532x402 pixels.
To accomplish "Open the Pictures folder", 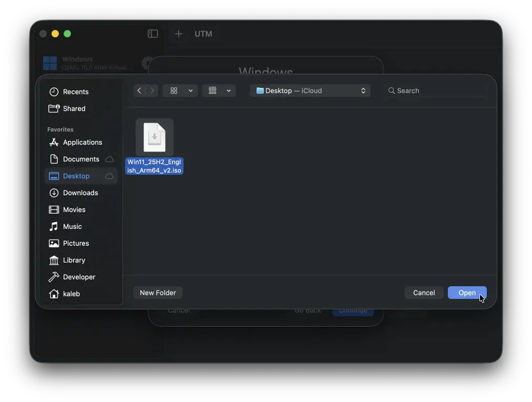I will [81, 243].
